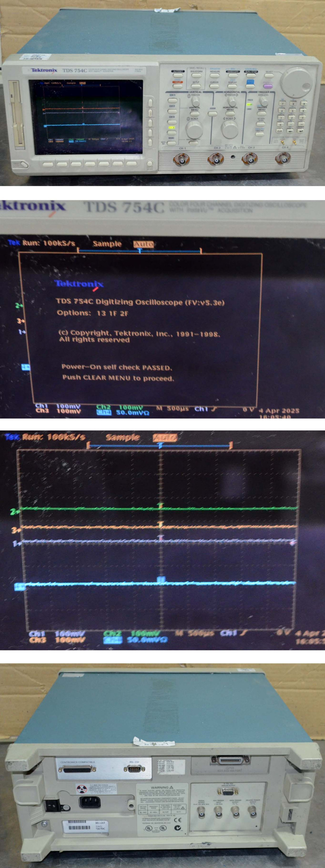Viewport: 325px width, 868px height.
Task: Push the DISPLAY button
Action: coord(232,86)
